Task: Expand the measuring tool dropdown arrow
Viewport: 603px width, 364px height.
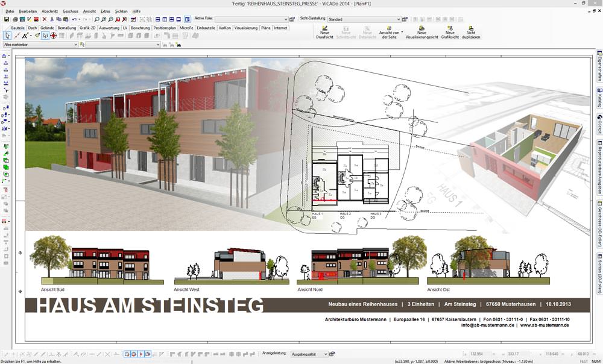Action: tap(31, 36)
